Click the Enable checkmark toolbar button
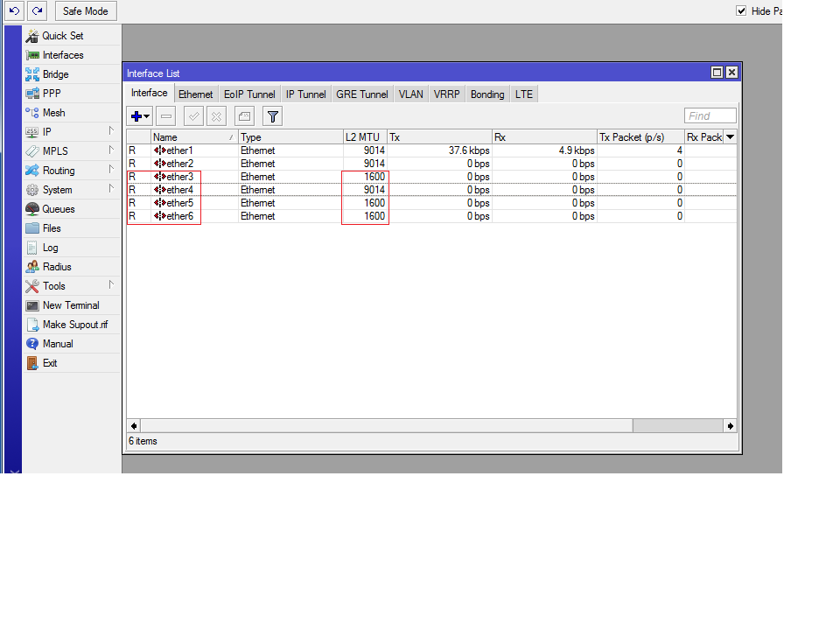The image size is (840, 630). 193,116
